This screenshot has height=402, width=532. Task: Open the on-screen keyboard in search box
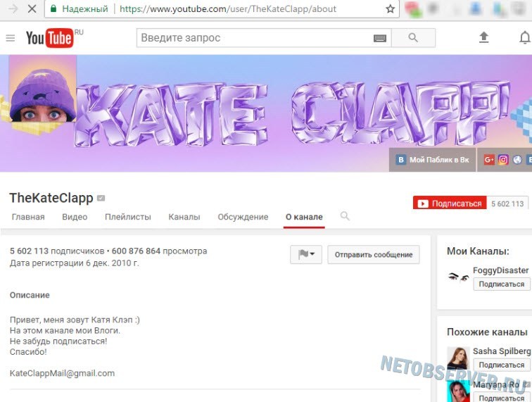380,38
